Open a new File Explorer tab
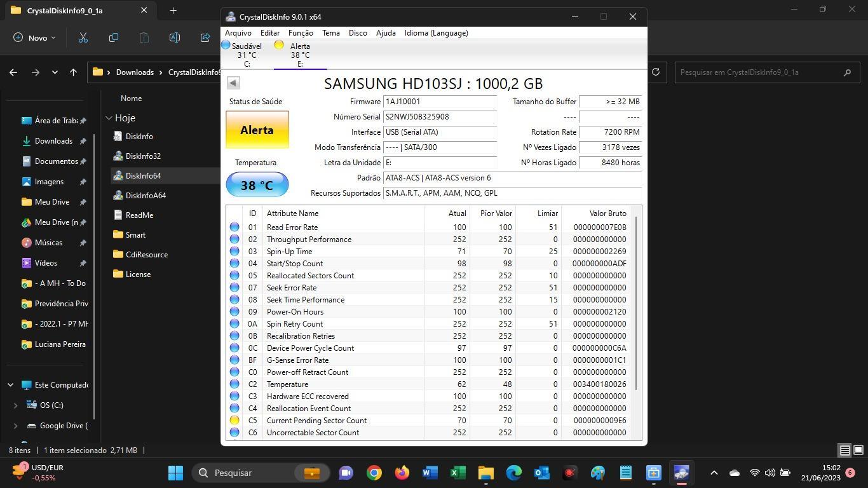The height and width of the screenshot is (488, 868). click(x=173, y=10)
